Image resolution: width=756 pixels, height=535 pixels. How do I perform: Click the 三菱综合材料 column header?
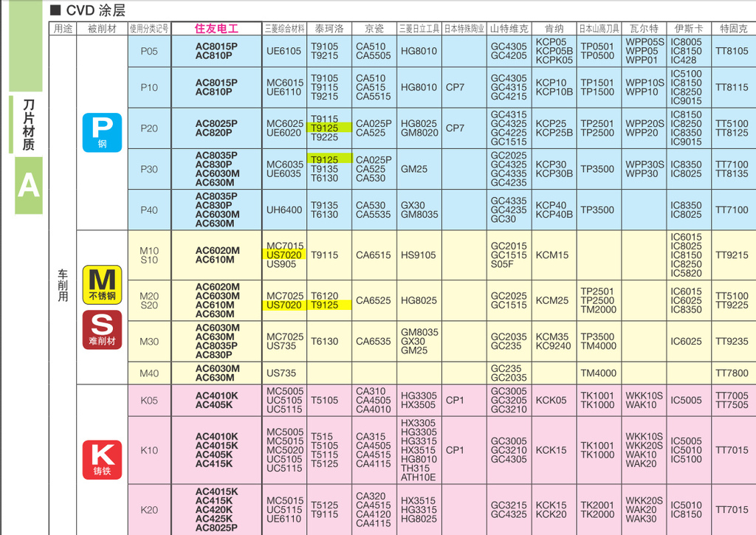tap(284, 29)
